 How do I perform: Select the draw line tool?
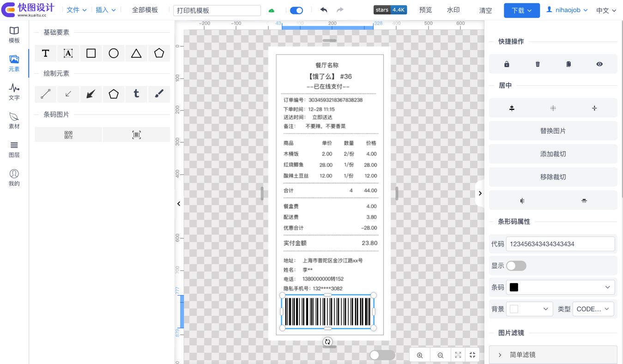[45, 94]
